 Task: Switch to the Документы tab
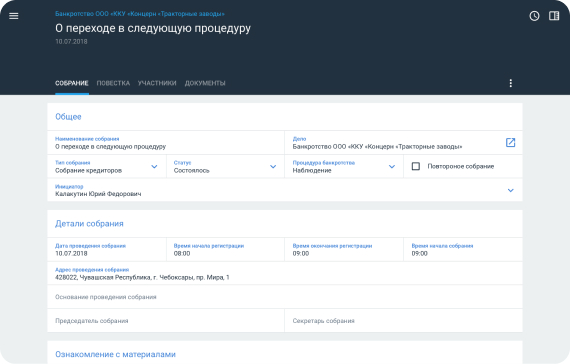pyautogui.click(x=205, y=83)
